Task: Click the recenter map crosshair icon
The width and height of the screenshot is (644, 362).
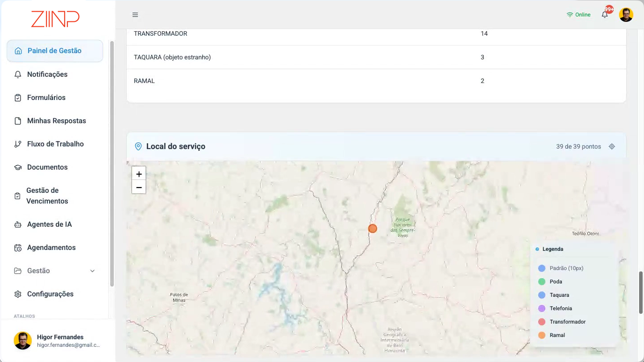Action: pos(612,146)
